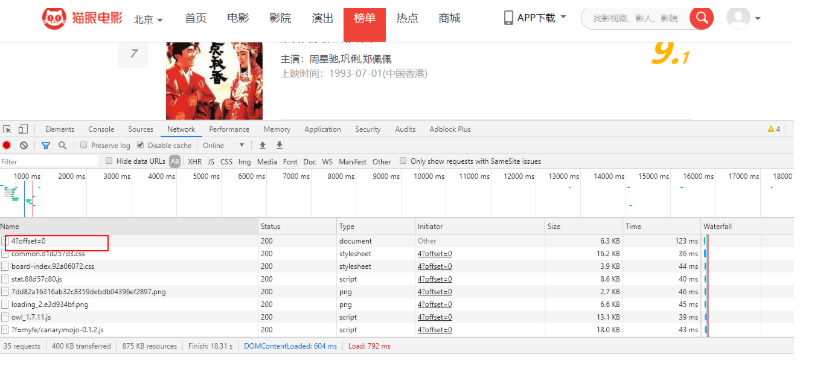Click the import HAR upload icon
The height and width of the screenshot is (386, 820).
pos(263,145)
